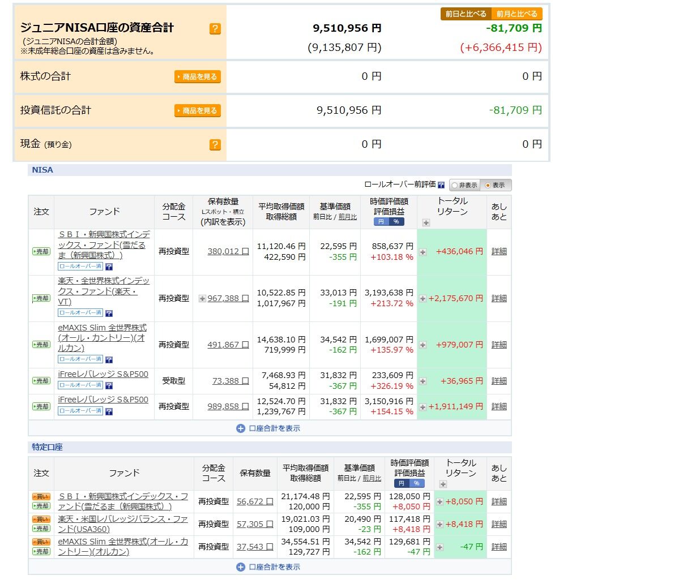This screenshot has width=700, height=588.
Task: Open 詳細 link for +436,046 円 row
Action: [x=499, y=251]
